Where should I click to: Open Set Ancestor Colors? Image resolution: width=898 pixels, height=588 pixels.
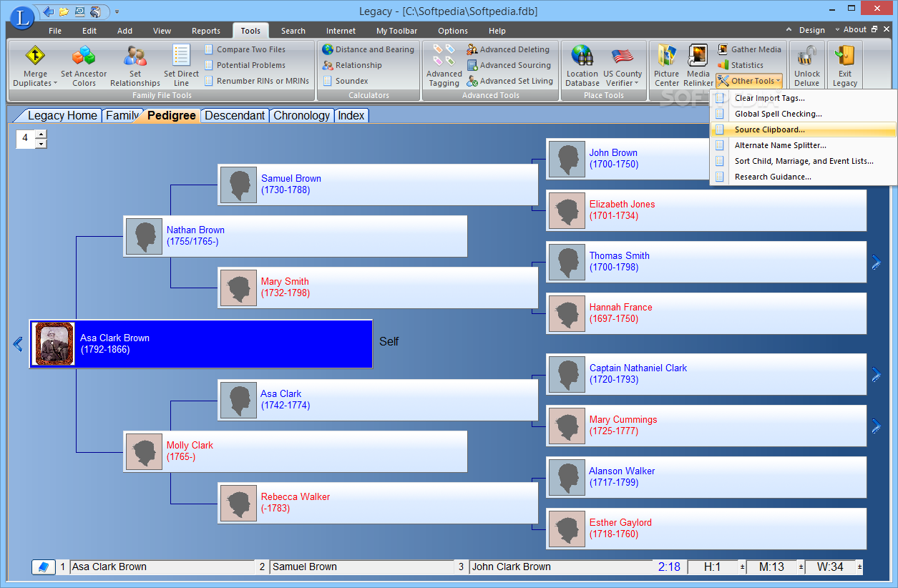(x=84, y=66)
